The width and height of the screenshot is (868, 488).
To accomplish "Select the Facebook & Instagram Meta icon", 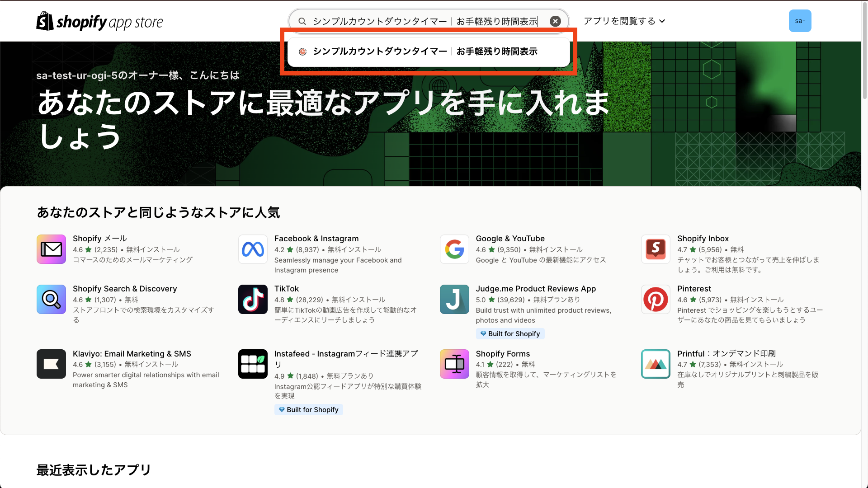I will [253, 249].
